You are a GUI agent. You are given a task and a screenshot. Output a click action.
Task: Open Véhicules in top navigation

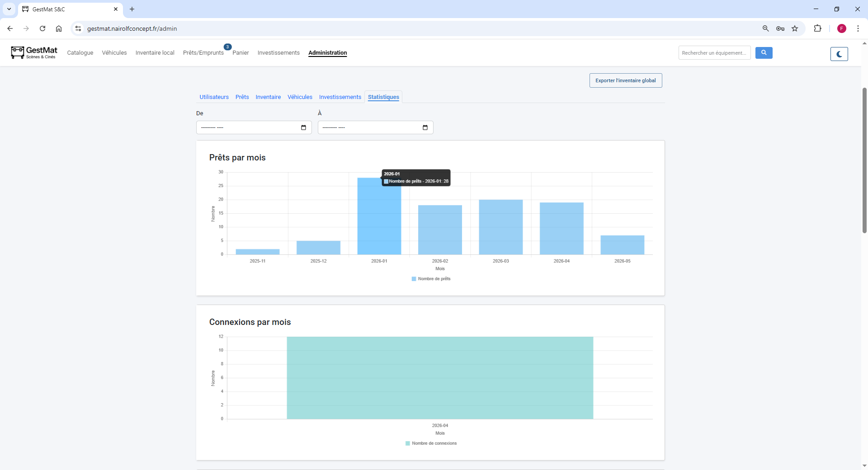tap(114, 53)
